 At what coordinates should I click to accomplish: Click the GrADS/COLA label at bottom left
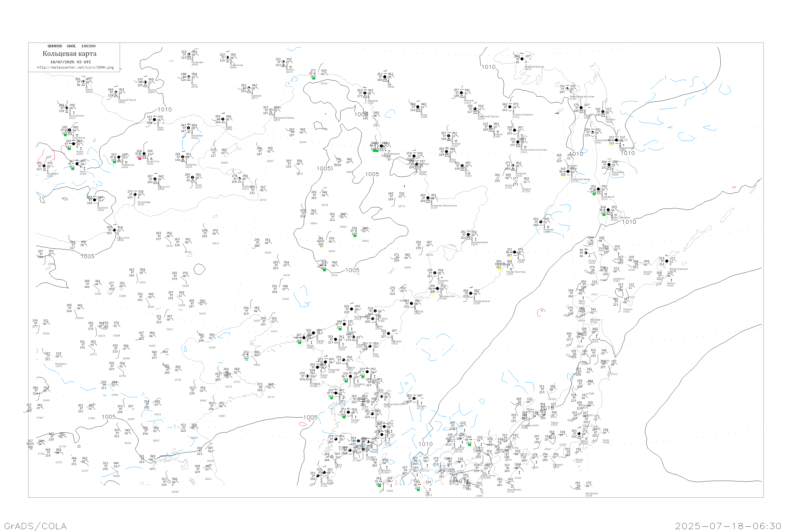(x=35, y=526)
